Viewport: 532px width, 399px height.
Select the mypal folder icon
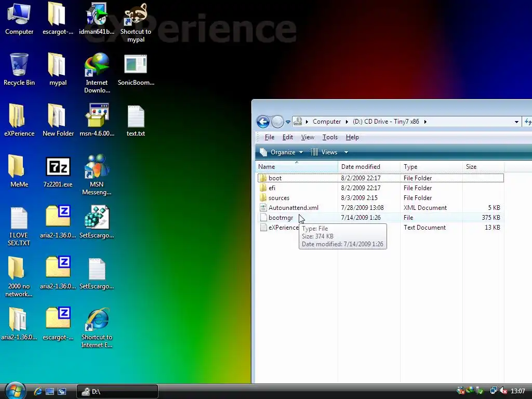58,70
